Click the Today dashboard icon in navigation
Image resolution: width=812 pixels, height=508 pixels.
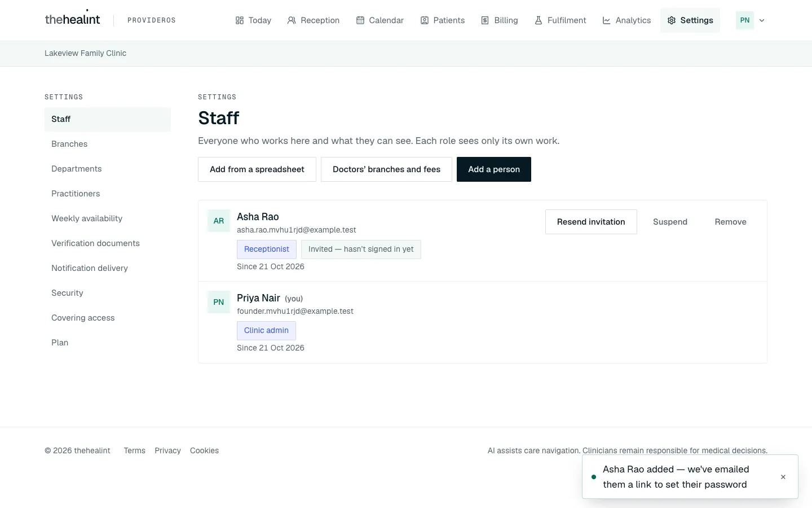240,20
